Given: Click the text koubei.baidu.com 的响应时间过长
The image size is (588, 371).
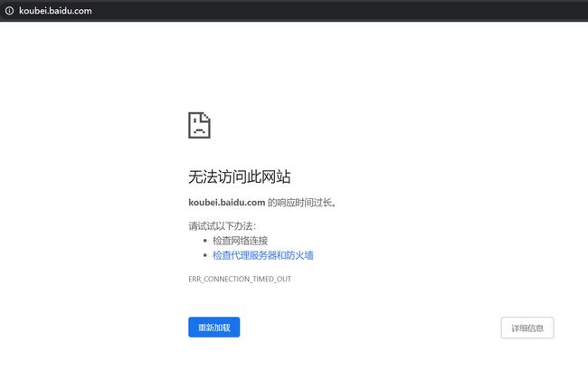Looking at the screenshot, I should tap(261, 203).
